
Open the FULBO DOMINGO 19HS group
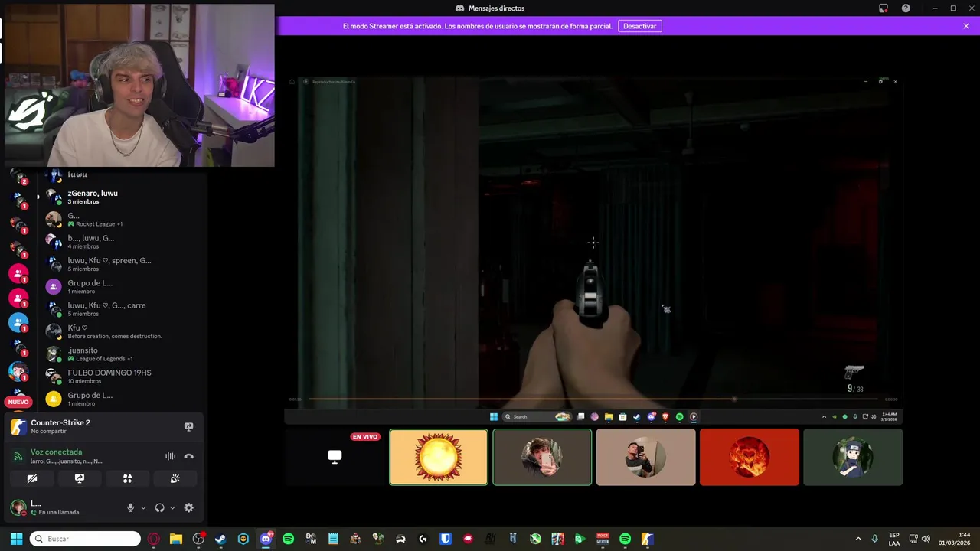tap(122, 377)
